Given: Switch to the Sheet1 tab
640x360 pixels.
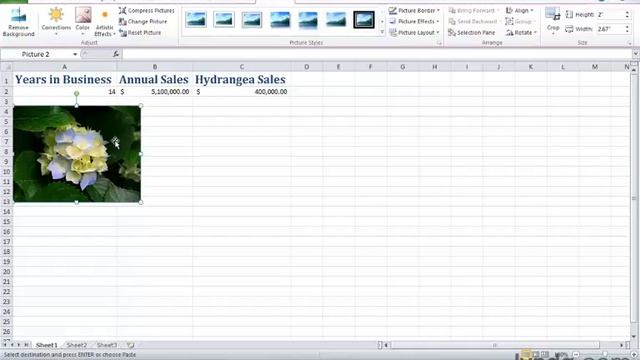Looking at the screenshot, I should click(47, 345).
